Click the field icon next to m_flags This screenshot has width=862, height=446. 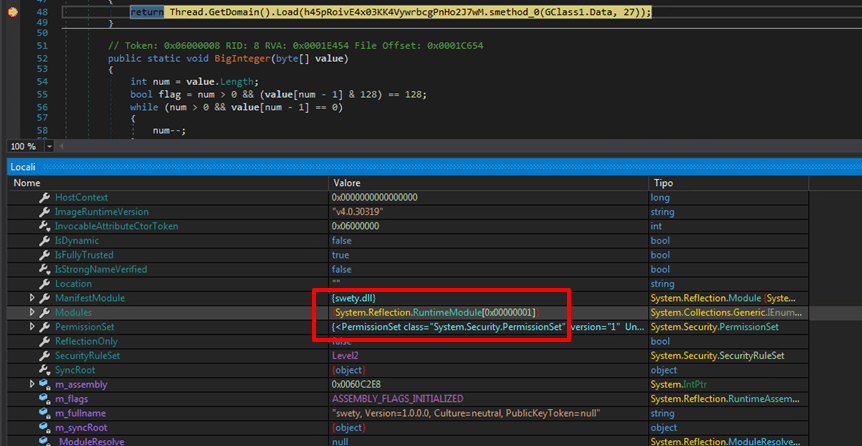[x=44, y=399]
